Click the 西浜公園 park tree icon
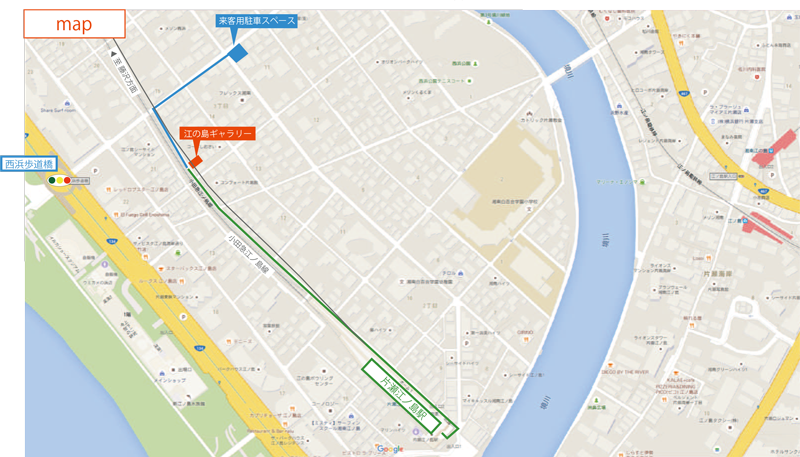 tap(476, 64)
